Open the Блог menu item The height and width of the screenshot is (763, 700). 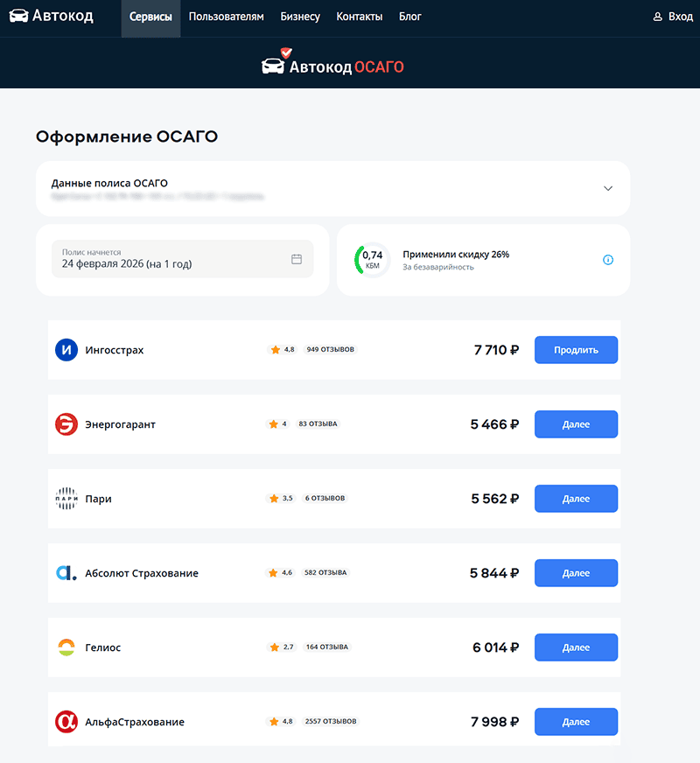(410, 17)
